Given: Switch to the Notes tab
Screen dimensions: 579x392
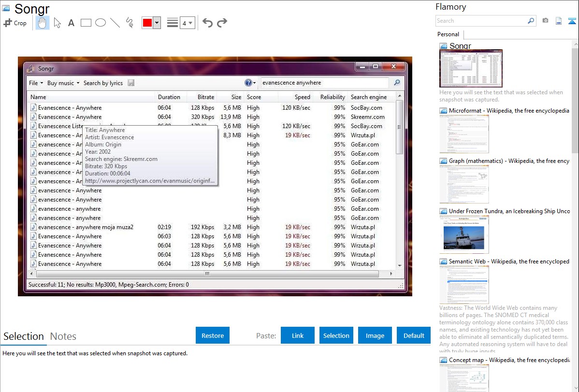Looking at the screenshot, I should [63, 336].
